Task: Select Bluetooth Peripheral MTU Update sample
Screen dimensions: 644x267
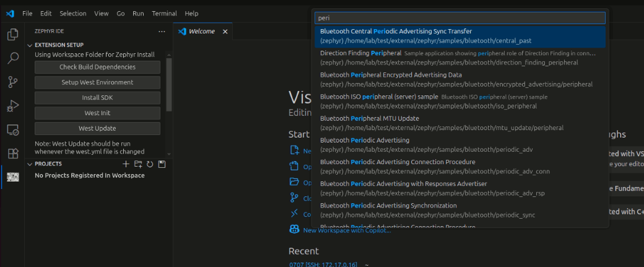Action: (x=460, y=123)
